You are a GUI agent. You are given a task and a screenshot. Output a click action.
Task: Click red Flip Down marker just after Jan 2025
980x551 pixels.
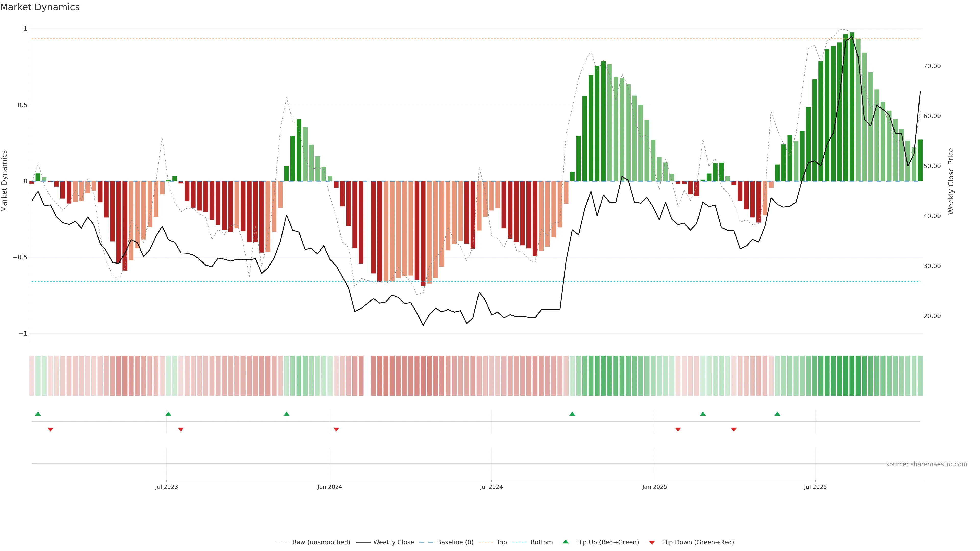(x=678, y=429)
